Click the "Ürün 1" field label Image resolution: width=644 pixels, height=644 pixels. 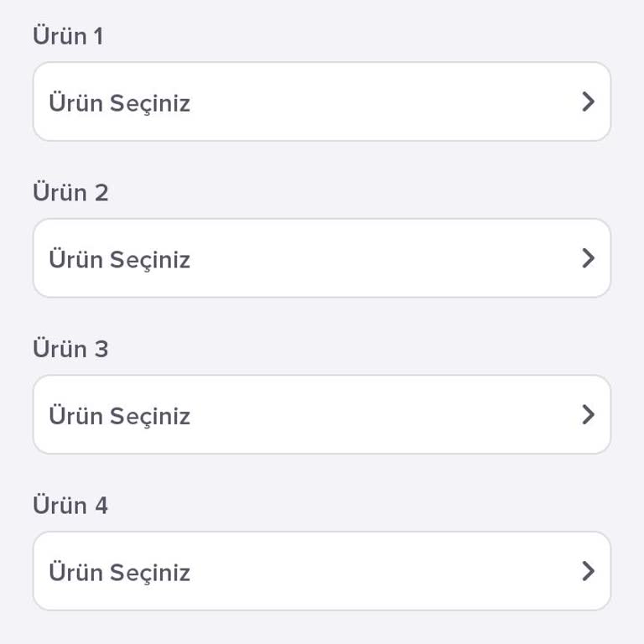[68, 36]
